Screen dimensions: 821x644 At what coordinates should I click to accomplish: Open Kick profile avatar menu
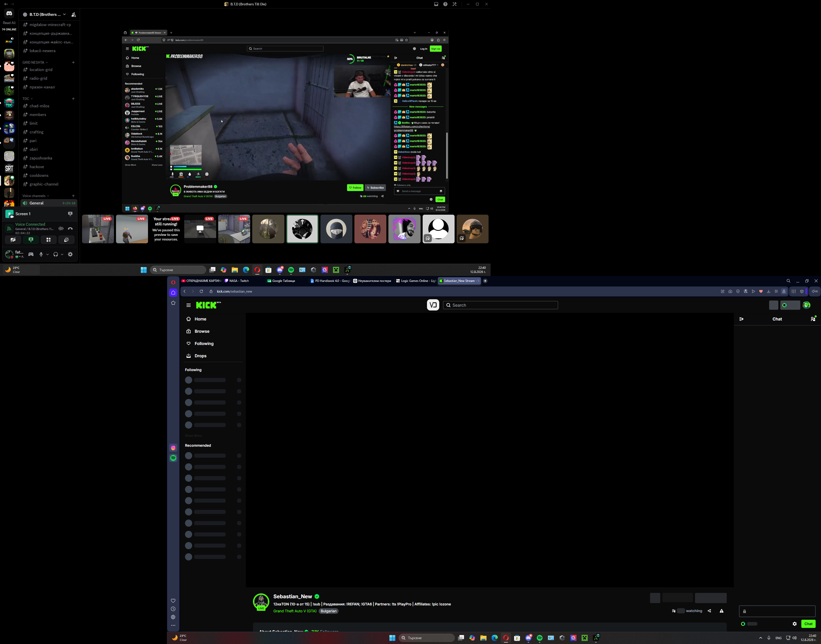[807, 305]
